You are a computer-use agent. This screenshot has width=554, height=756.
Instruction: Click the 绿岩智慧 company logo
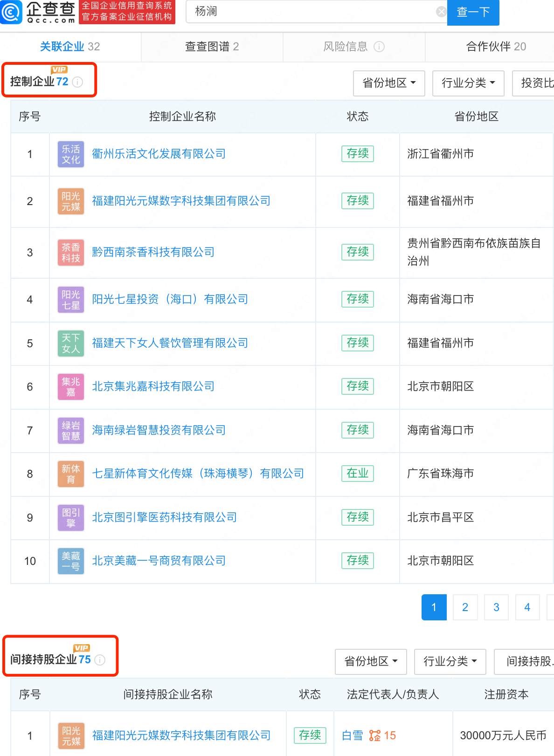71,431
